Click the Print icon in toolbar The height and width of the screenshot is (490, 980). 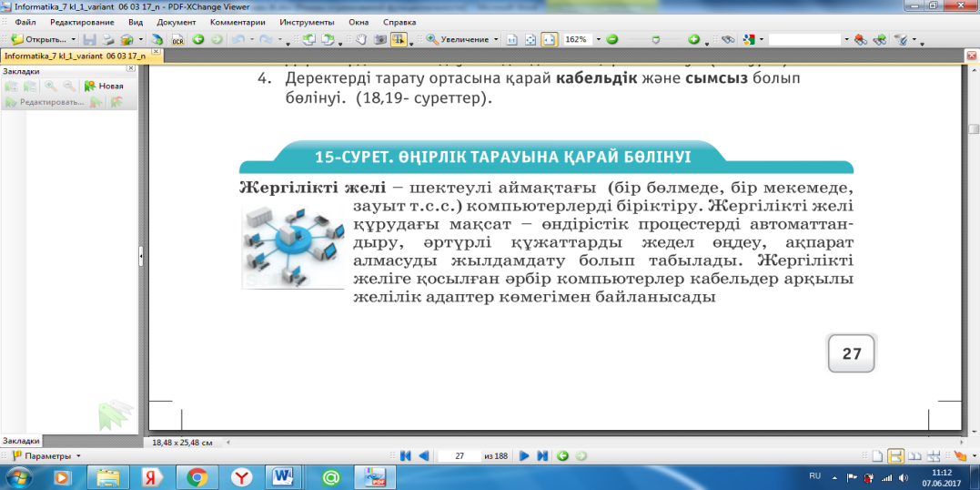(x=108, y=39)
